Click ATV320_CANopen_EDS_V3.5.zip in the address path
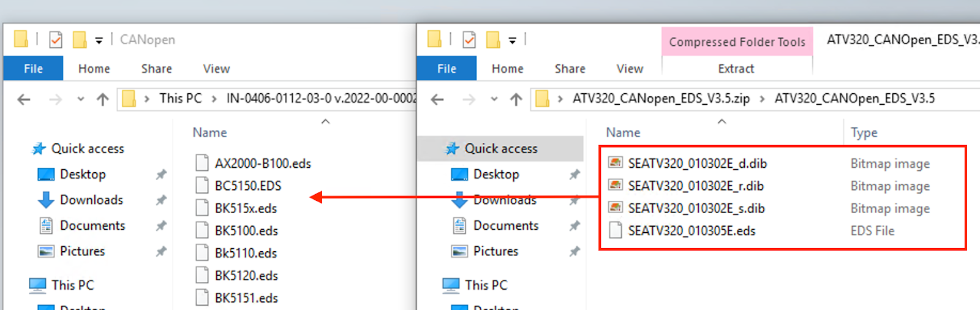The height and width of the screenshot is (310, 980). pos(660,99)
